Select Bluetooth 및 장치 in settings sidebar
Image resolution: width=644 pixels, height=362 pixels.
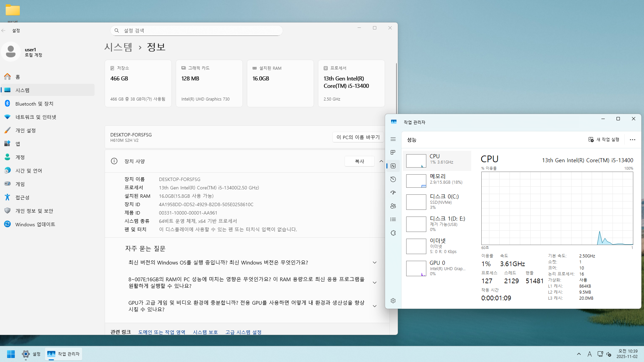click(34, 104)
